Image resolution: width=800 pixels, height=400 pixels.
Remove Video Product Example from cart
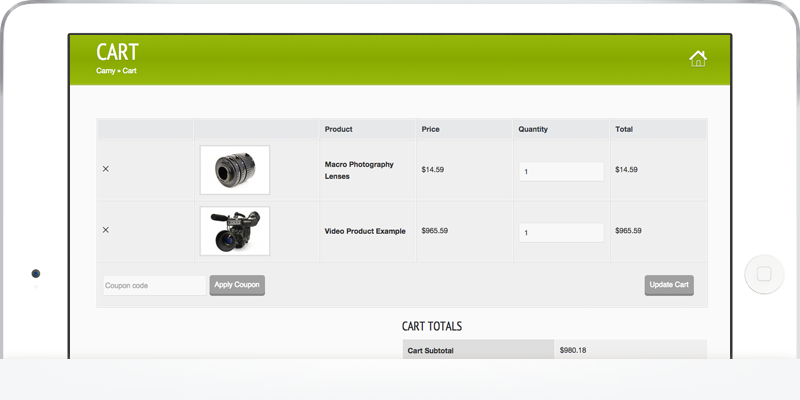[x=106, y=230]
